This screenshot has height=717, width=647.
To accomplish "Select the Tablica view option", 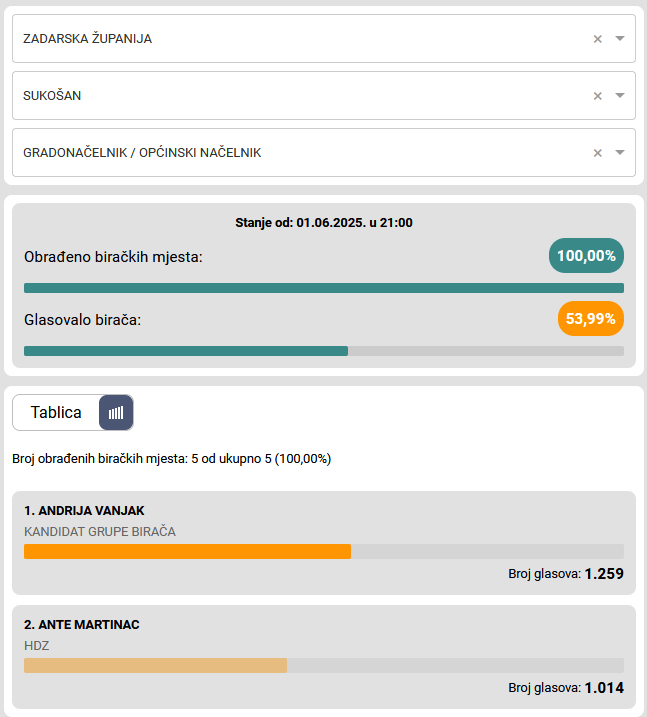I will click(56, 412).
